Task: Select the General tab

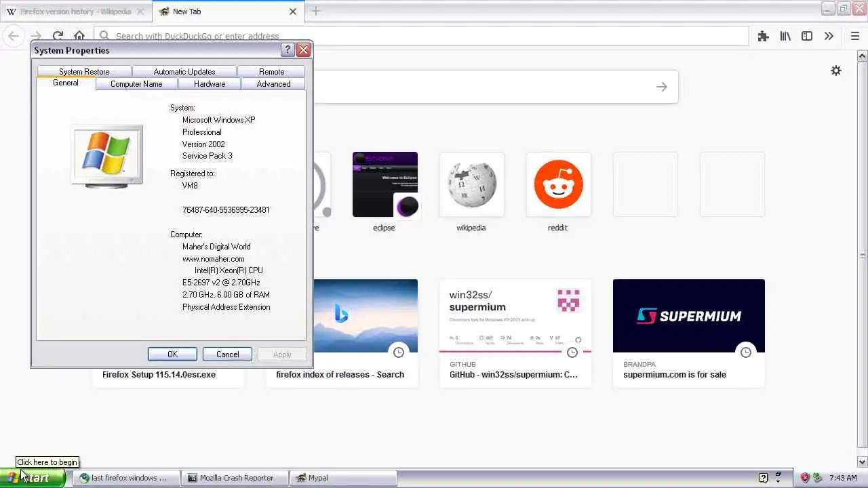Action: pos(66,83)
